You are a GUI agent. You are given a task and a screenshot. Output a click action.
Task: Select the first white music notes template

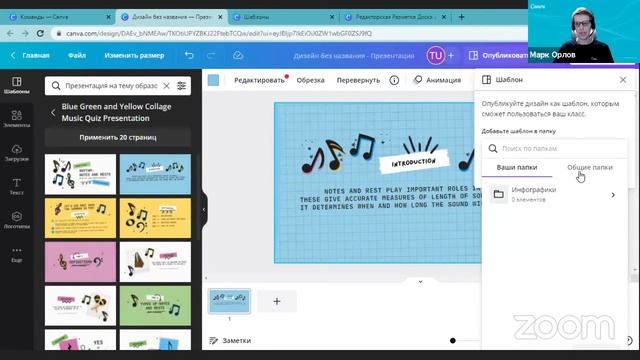pos(80,174)
